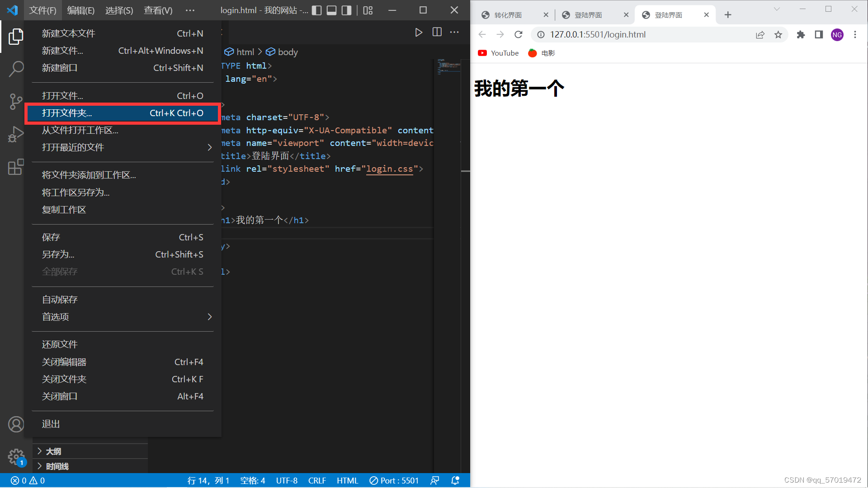Click the YouTube bookmark in Chrome
This screenshot has height=488, width=868.
(499, 53)
